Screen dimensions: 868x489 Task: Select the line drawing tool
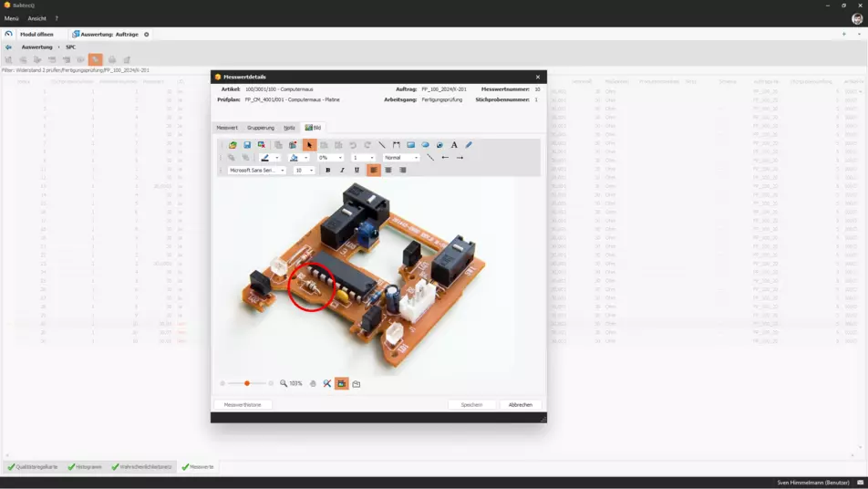[x=382, y=145]
